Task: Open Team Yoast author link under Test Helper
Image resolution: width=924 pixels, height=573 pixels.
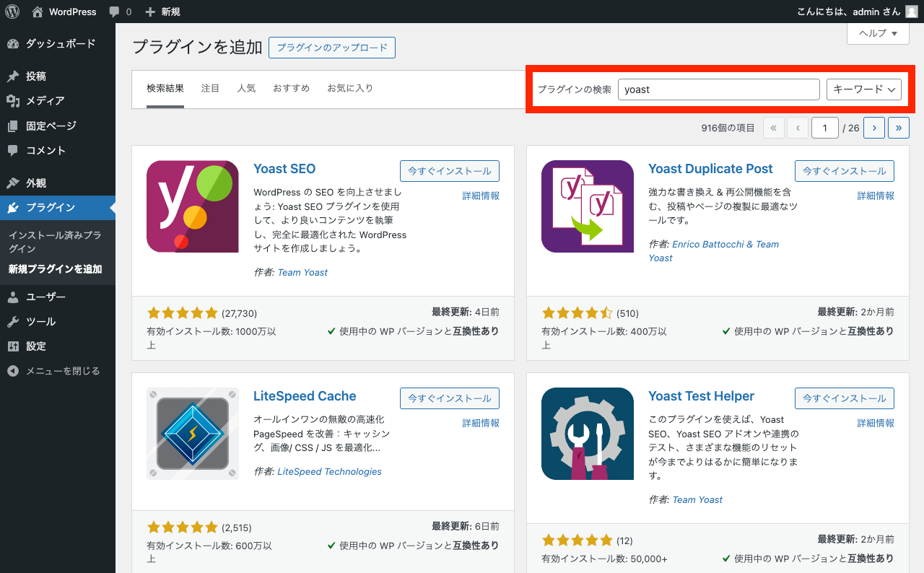Action: (x=697, y=499)
